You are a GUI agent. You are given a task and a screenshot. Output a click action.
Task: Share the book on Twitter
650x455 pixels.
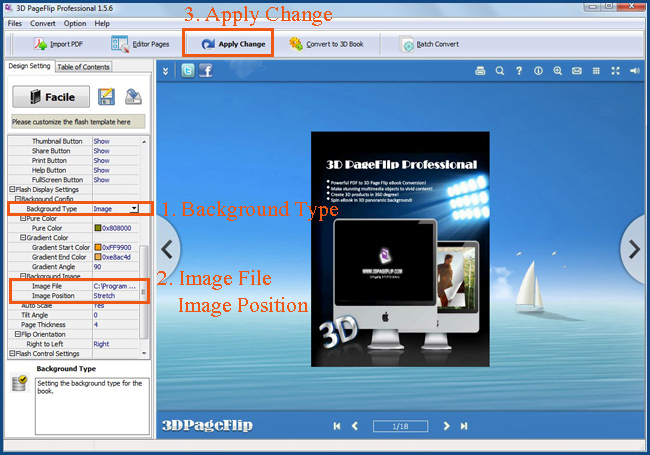(x=188, y=70)
